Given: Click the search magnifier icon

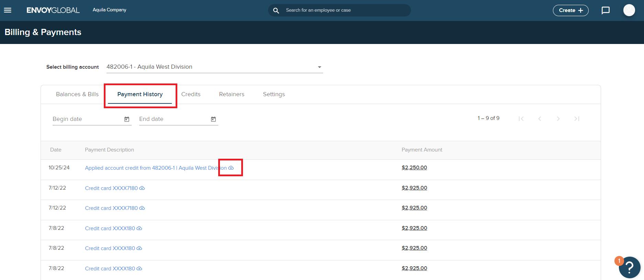Looking at the screenshot, I should [276, 10].
